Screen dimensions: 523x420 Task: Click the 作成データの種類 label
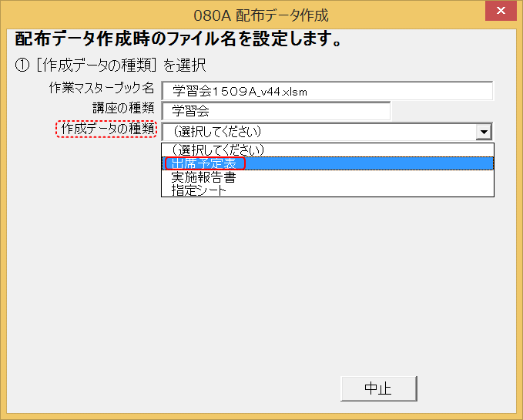click(108, 129)
